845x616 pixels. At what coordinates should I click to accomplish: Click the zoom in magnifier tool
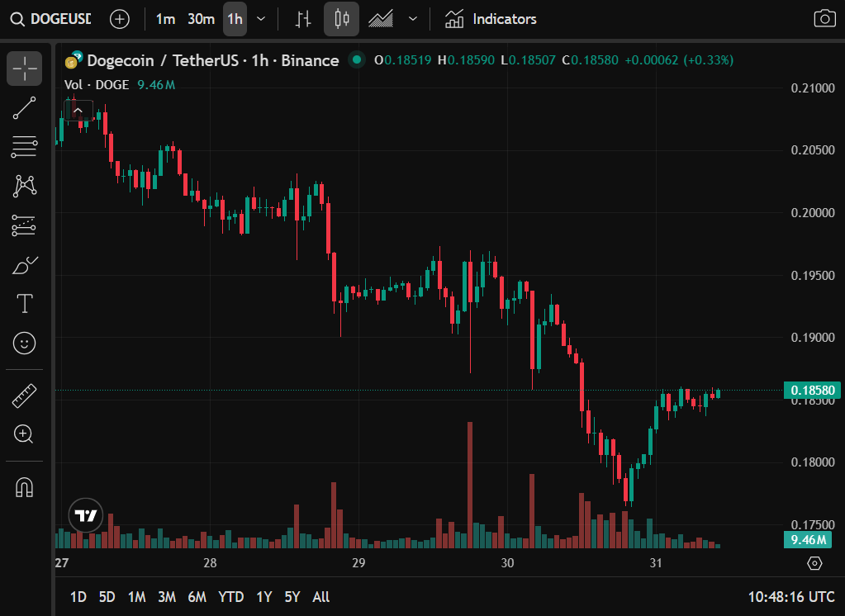coord(25,434)
